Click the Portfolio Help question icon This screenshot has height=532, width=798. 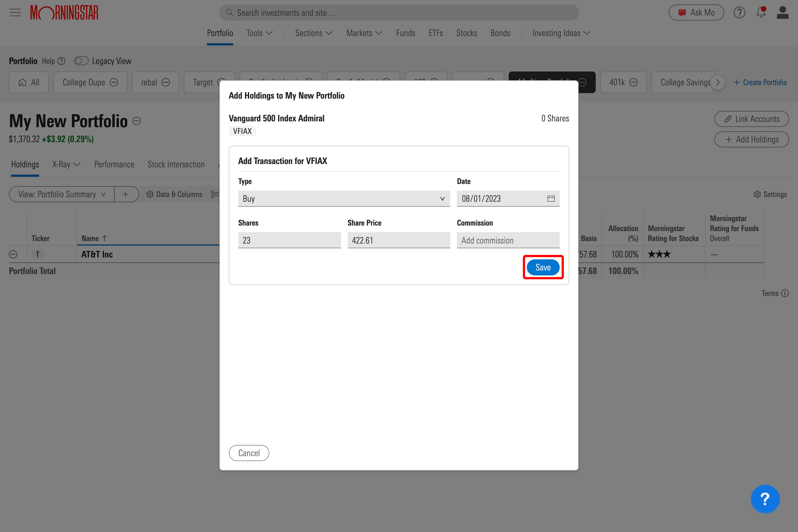pyautogui.click(x=62, y=61)
